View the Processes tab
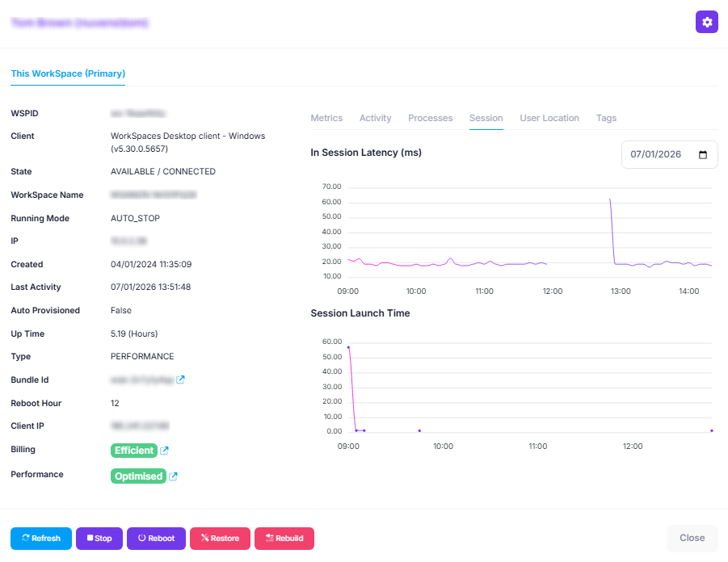 (430, 118)
